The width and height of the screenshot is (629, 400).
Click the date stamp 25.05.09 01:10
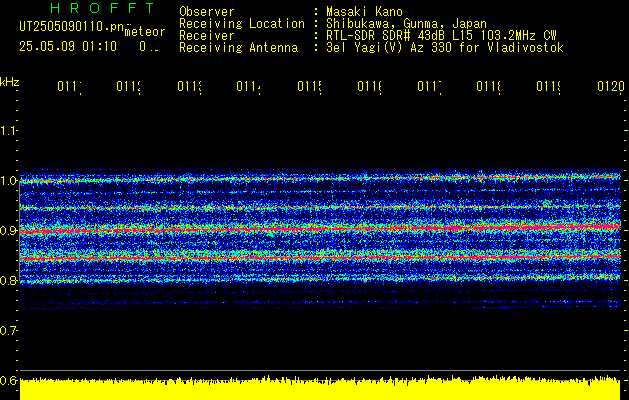click(68, 47)
